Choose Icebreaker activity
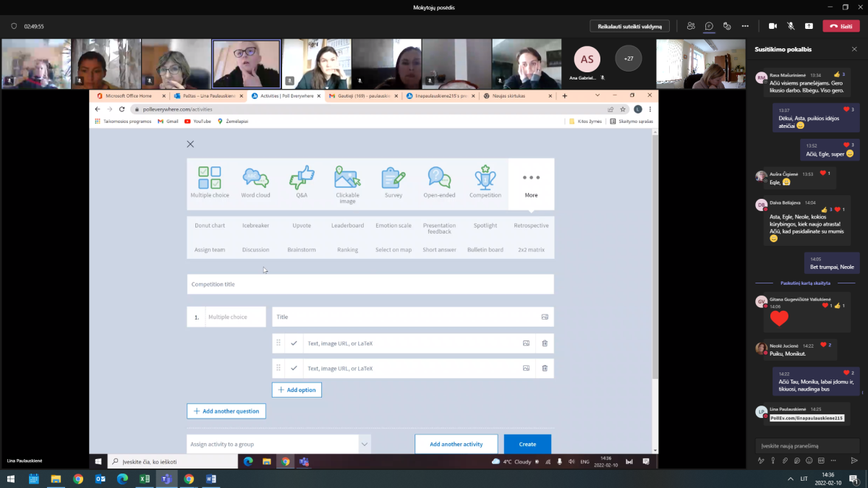868x488 pixels. [x=255, y=226]
